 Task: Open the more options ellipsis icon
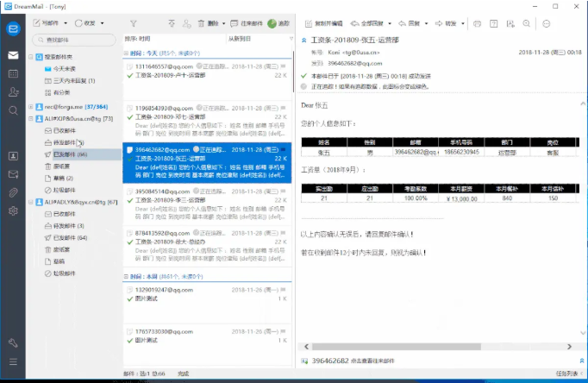point(547,23)
